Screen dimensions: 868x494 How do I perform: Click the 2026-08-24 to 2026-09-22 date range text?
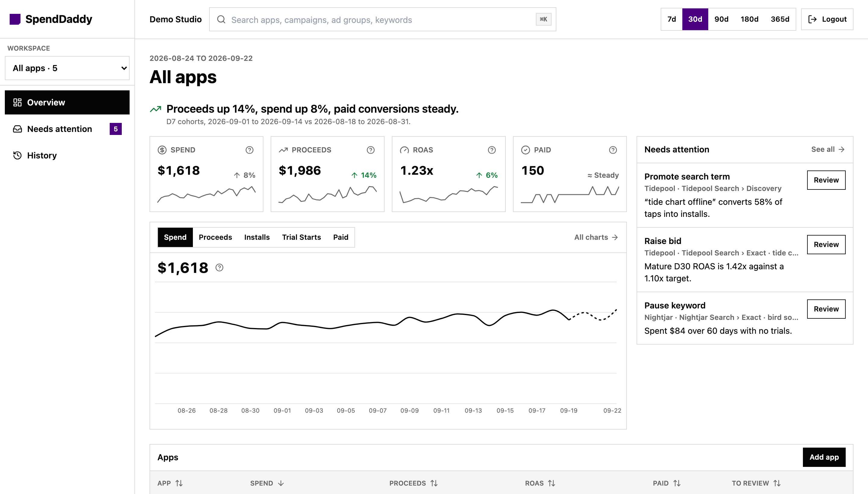pos(201,58)
